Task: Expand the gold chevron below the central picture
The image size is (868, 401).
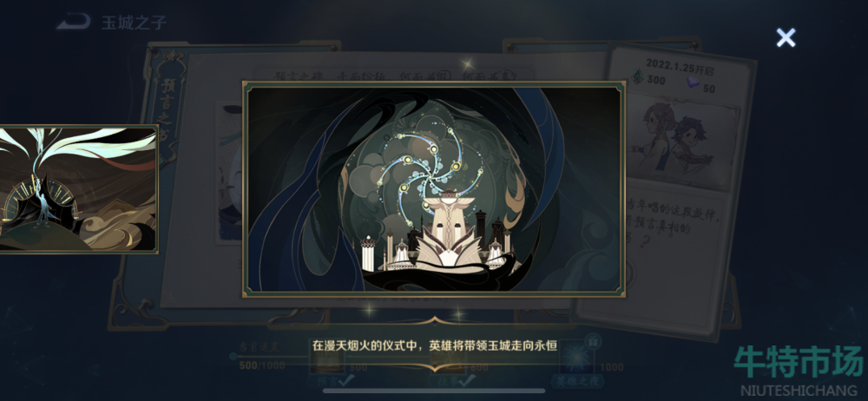Action: [434, 320]
